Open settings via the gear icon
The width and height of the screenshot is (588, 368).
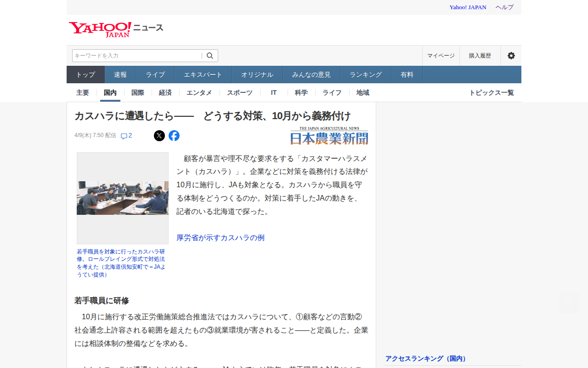coord(511,56)
